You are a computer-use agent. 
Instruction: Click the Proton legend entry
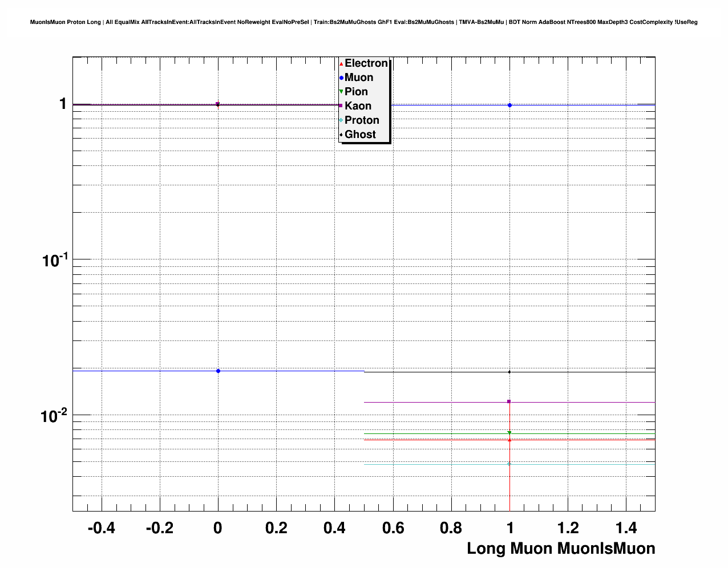click(359, 120)
